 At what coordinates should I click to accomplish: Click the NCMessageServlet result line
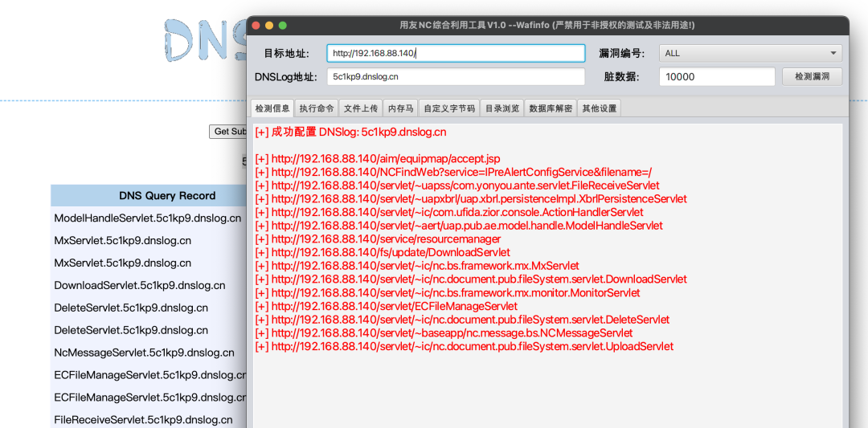point(444,333)
